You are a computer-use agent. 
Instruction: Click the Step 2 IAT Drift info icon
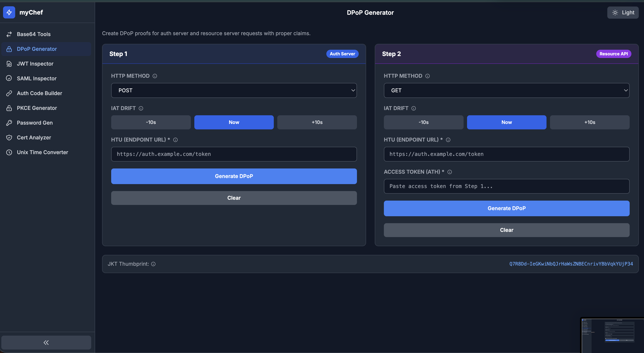tap(413, 108)
